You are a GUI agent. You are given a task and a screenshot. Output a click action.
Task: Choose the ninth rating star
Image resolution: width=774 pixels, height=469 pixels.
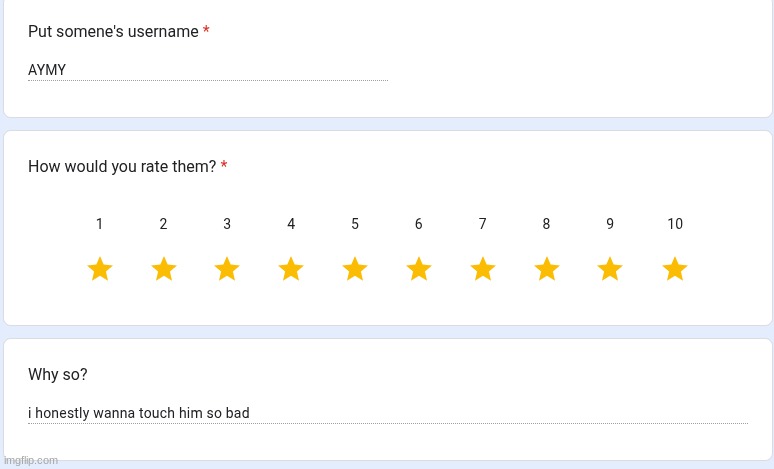(610, 269)
